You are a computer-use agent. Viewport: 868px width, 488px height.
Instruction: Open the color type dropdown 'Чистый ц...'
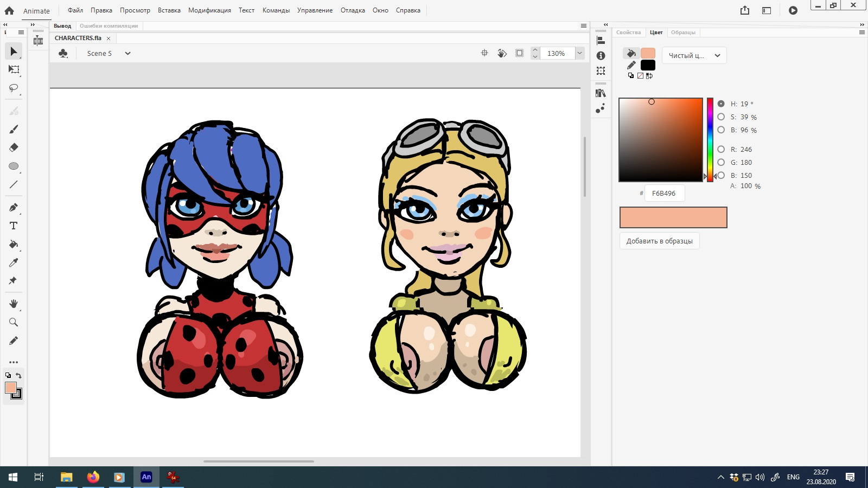point(694,55)
